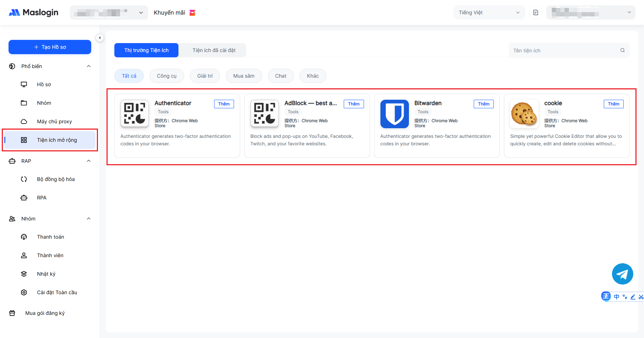Click Tạo Hồ sơ button
Image resolution: width=644 pixels, height=338 pixels.
point(50,47)
